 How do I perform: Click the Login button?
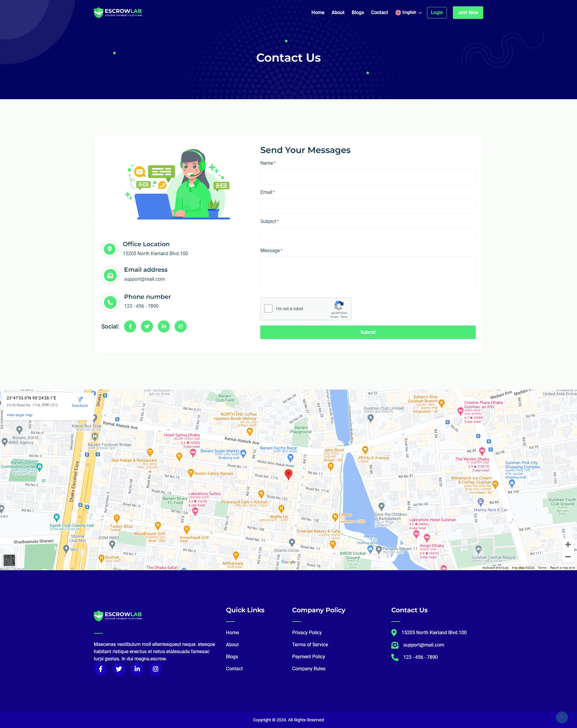click(x=437, y=13)
